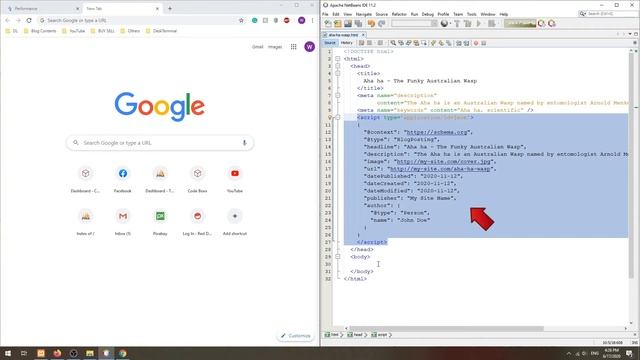Viewport: 640px width, 360px height.
Task: Click the Open Project icon in NetBeans
Action: pos(348,24)
